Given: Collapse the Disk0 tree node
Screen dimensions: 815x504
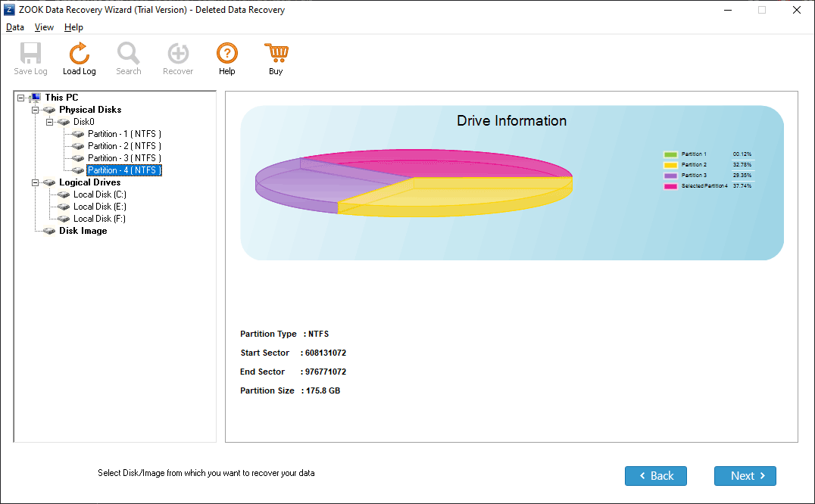Looking at the screenshot, I should click(49, 122).
